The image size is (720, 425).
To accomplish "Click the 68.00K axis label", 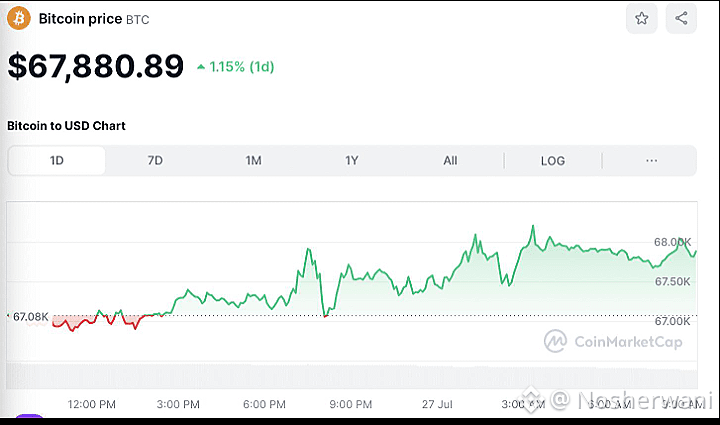I will (x=672, y=242).
